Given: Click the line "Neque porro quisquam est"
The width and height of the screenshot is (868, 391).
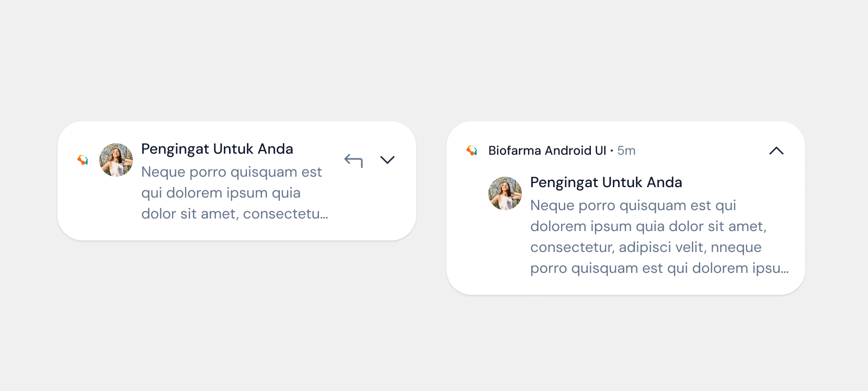Looking at the screenshot, I should 232,172.
